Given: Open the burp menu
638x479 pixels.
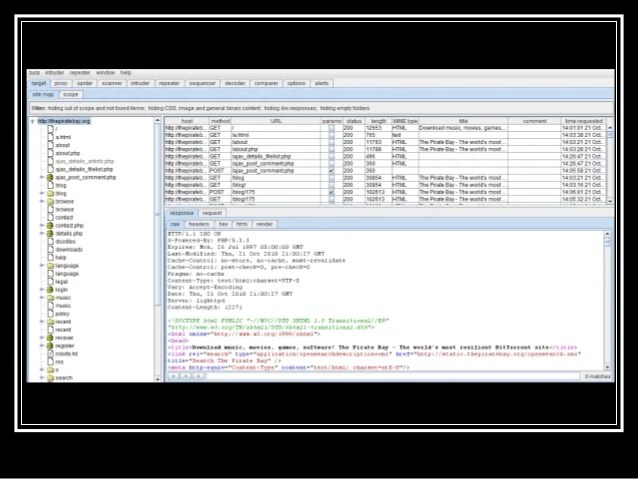Looking at the screenshot, I should coord(34,73).
